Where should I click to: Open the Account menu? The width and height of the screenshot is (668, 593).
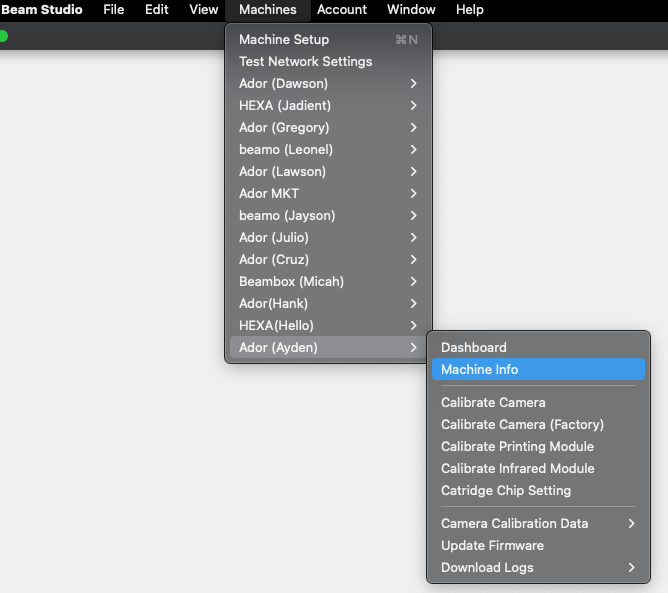342,9
